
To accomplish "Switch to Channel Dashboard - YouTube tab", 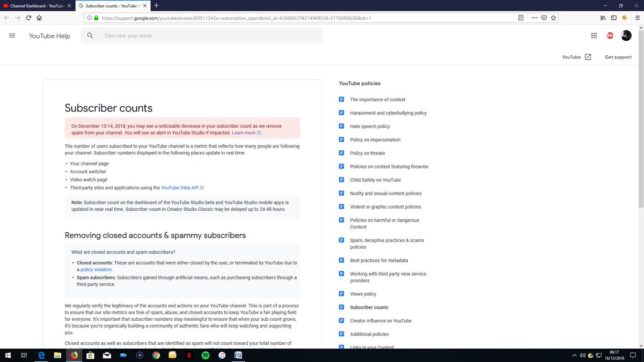I will 38,5.
